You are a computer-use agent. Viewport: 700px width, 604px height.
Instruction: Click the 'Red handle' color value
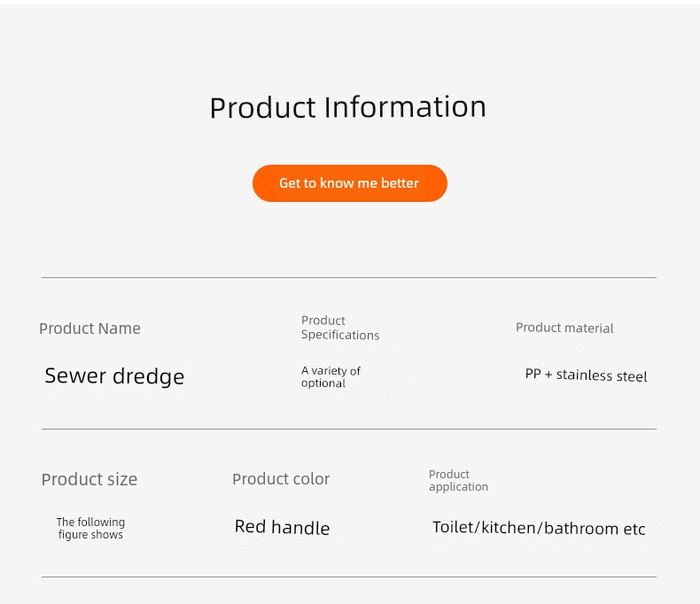pos(282,528)
